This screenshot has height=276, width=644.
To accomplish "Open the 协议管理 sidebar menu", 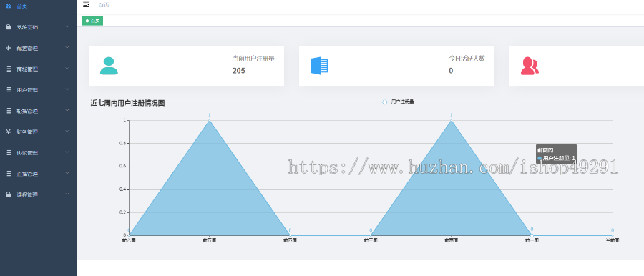I will pos(38,153).
